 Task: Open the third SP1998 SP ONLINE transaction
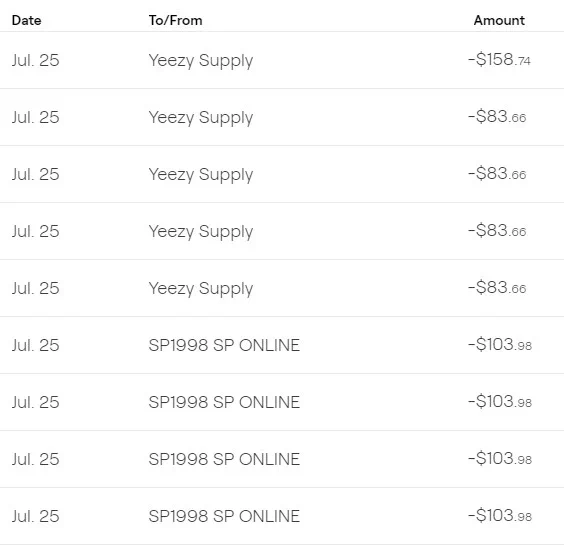coord(282,459)
